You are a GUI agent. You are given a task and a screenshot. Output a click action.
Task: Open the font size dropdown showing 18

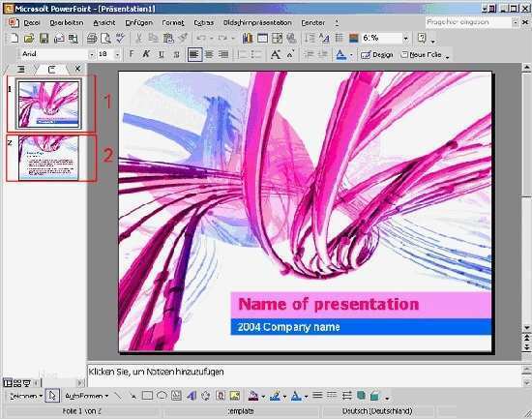(x=117, y=54)
